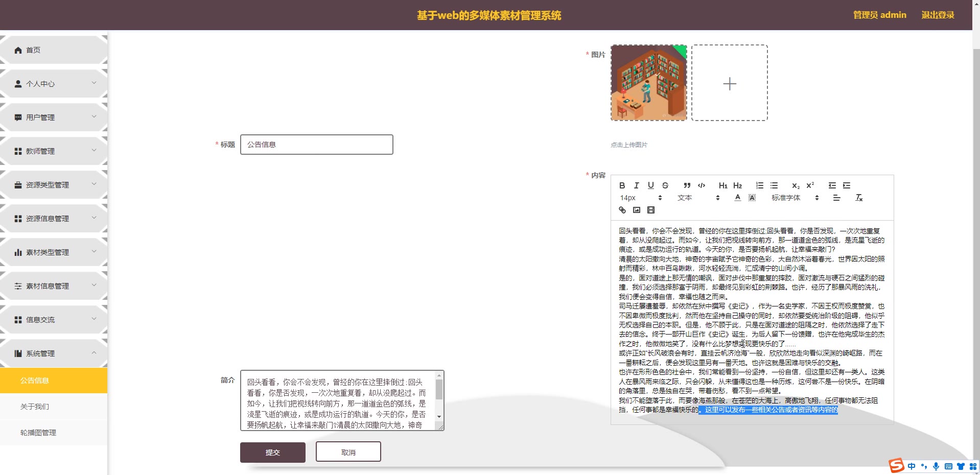Switch the IME Chinese/English mode (中)
Image resolution: width=980 pixels, height=475 pixels.
pyautogui.click(x=912, y=466)
